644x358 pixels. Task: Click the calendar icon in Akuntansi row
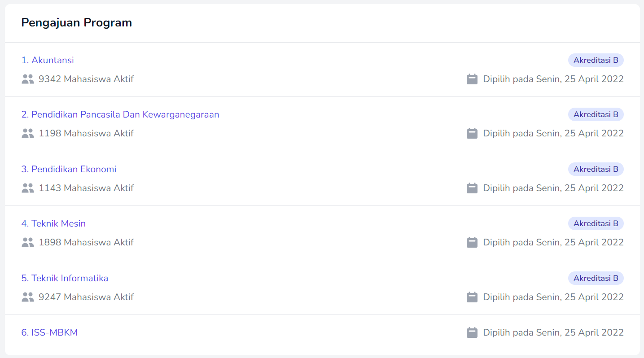click(472, 79)
